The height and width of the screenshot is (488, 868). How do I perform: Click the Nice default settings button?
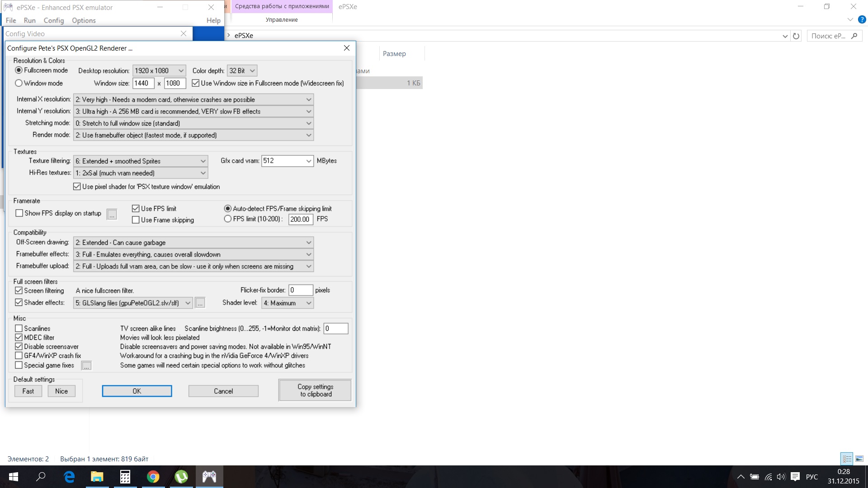point(61,391)
